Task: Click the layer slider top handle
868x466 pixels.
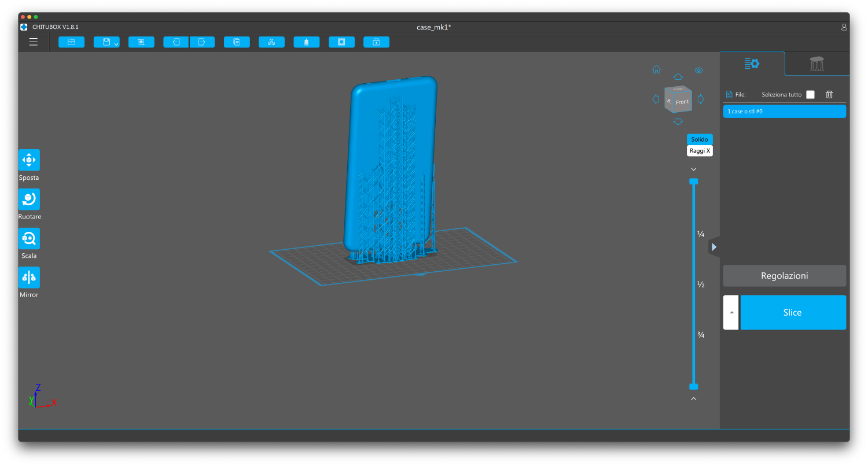Action: pyautogui.click(x=694, y=182)
